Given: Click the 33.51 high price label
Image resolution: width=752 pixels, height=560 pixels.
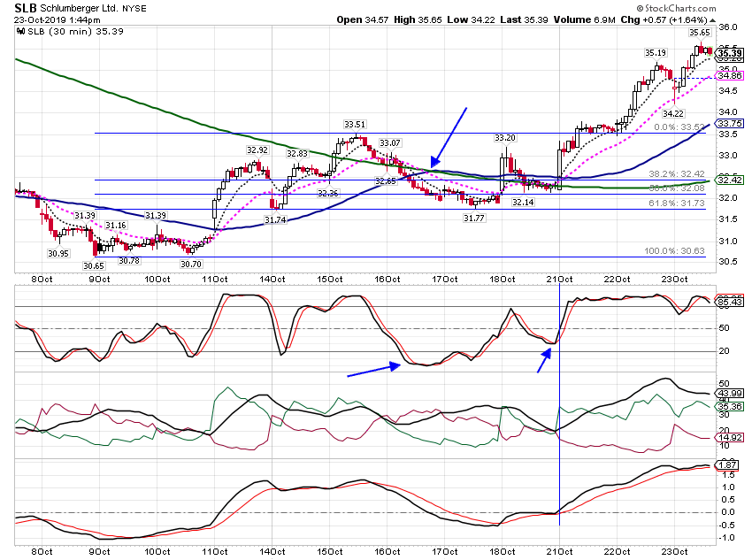Looking at the screenshot, I should [355, 124].
